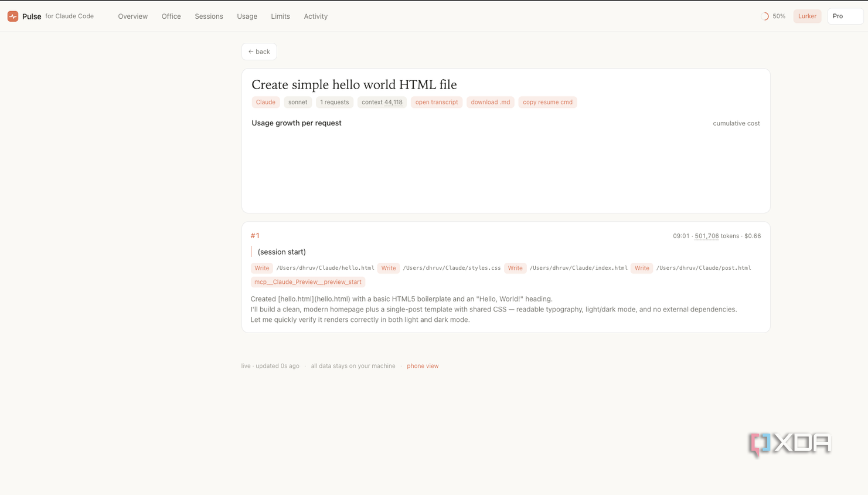Click the 09:01 timestamp

point(681,236)
